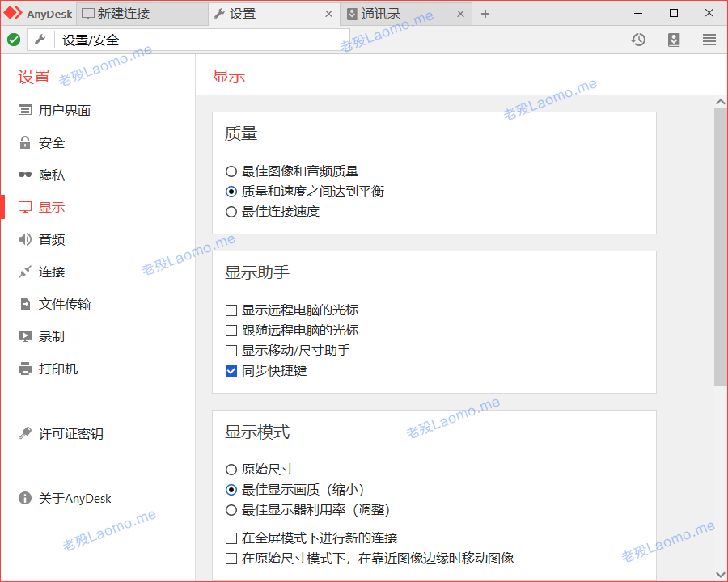This screenshot has width=728, height=582.
Task: Click the green connection status checkmark icon
Action: 14,40
